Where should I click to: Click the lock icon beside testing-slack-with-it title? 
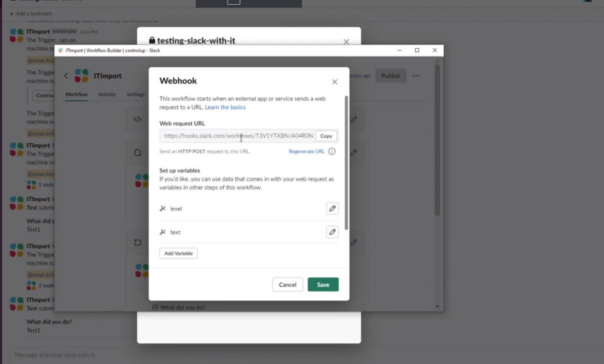tap(152, 40)
